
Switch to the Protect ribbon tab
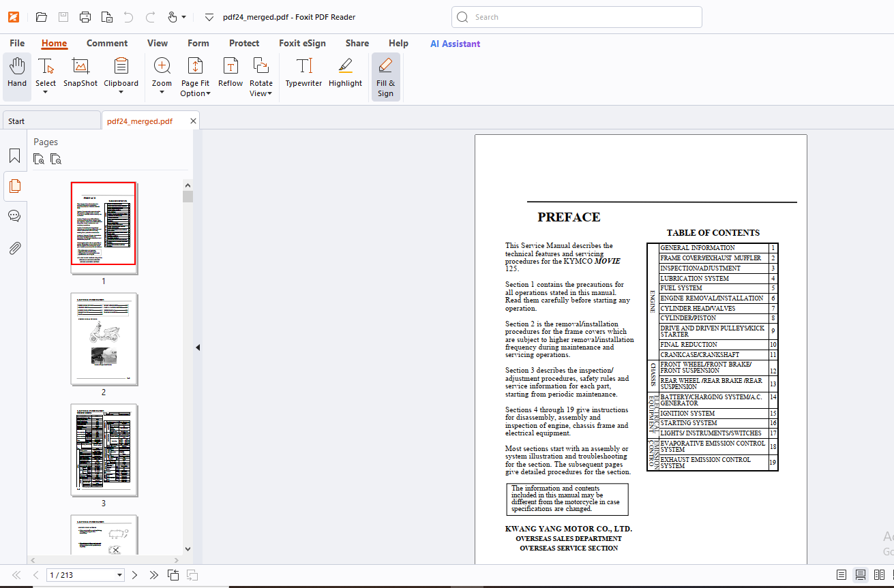pos(244,43)
